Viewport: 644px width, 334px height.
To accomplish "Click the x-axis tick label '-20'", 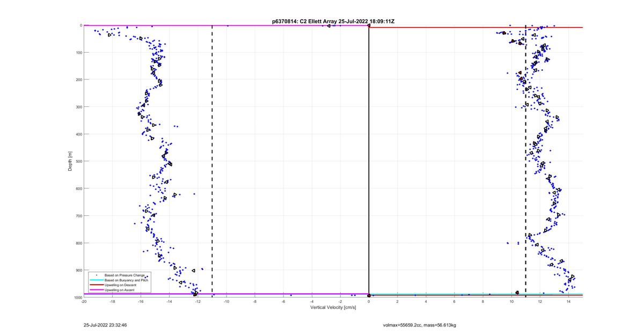I will point(84,301).
